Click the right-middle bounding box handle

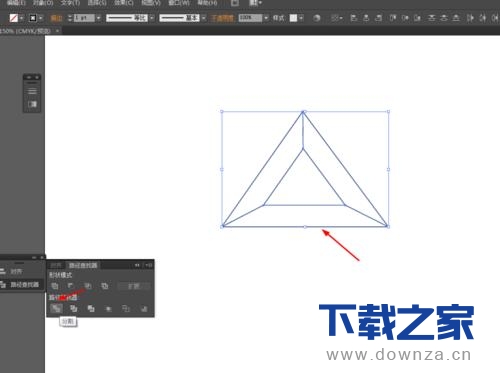pos(388,169)
